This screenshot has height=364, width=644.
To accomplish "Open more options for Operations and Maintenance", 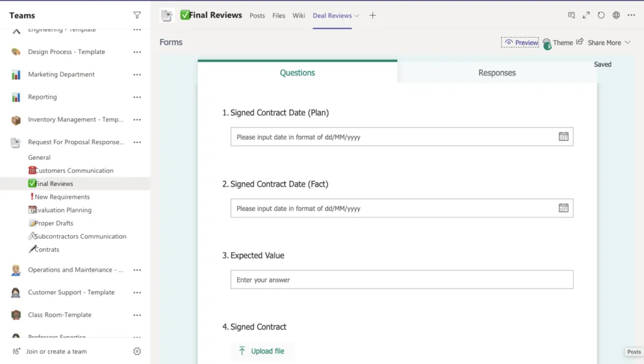I will click(x=137, y=270).
